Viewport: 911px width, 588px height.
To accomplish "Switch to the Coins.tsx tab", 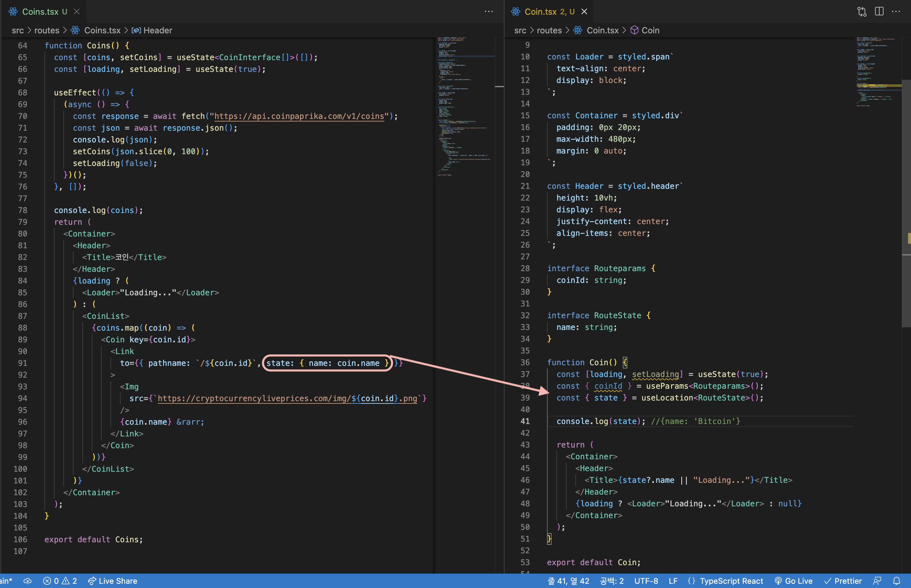I will tap(40, 11).
